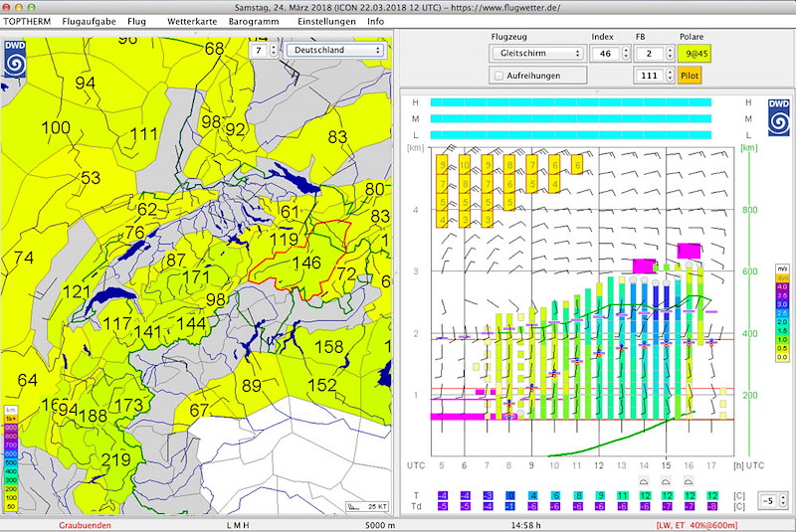Click the 300 swatch in map legend
This screenshot has width=796, height=532.
[11, 480]
